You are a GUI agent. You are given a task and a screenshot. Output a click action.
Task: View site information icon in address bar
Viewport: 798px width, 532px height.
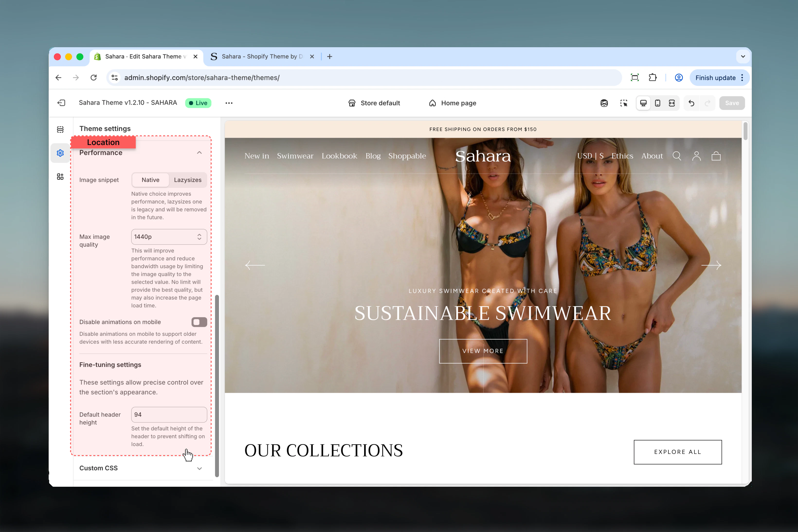115,78
